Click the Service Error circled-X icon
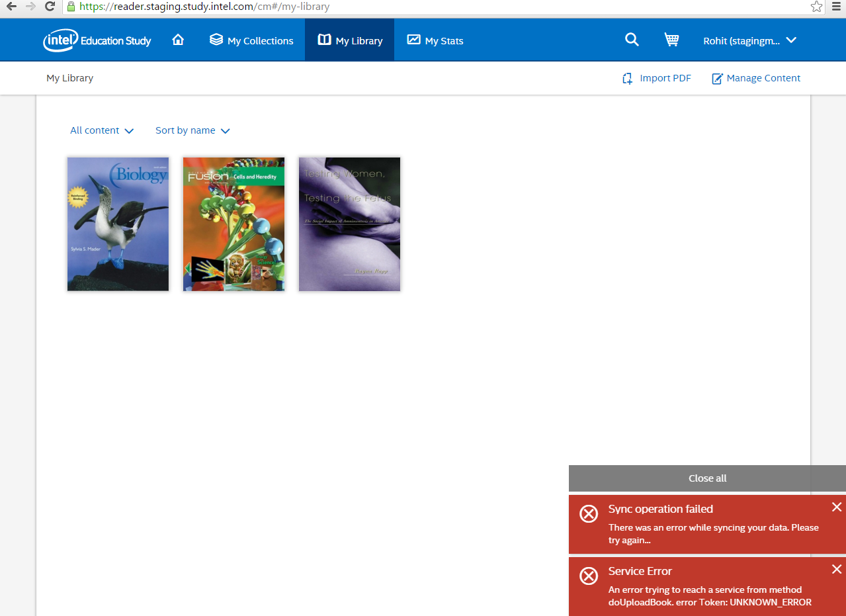This screenshot has height=616, width=846. [x=589, y=576]
